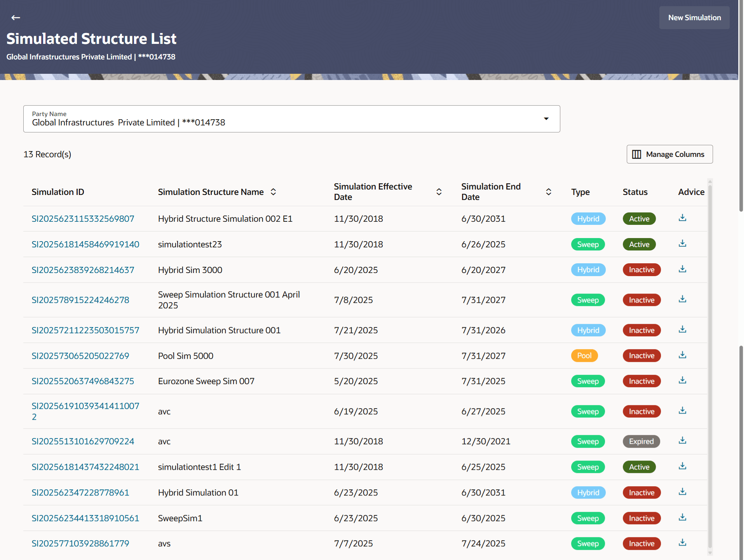Sort by Simulation Effective Date column

coord(439,192)
